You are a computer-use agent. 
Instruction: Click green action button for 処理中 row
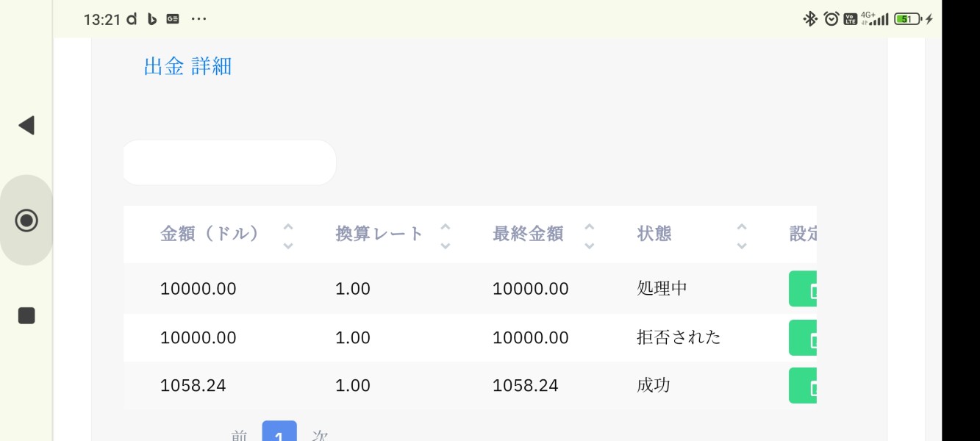[x=804, y=289]
